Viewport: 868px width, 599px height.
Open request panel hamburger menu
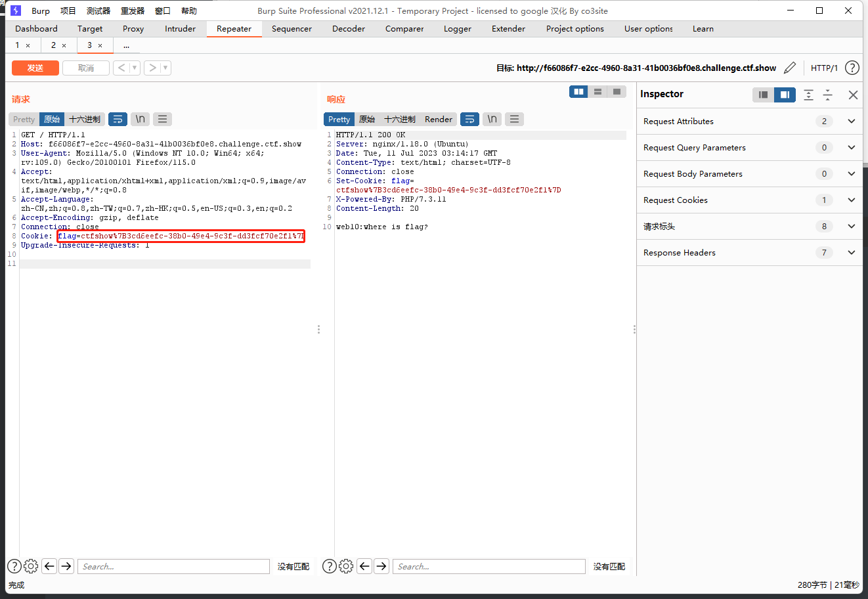[162, 119]
